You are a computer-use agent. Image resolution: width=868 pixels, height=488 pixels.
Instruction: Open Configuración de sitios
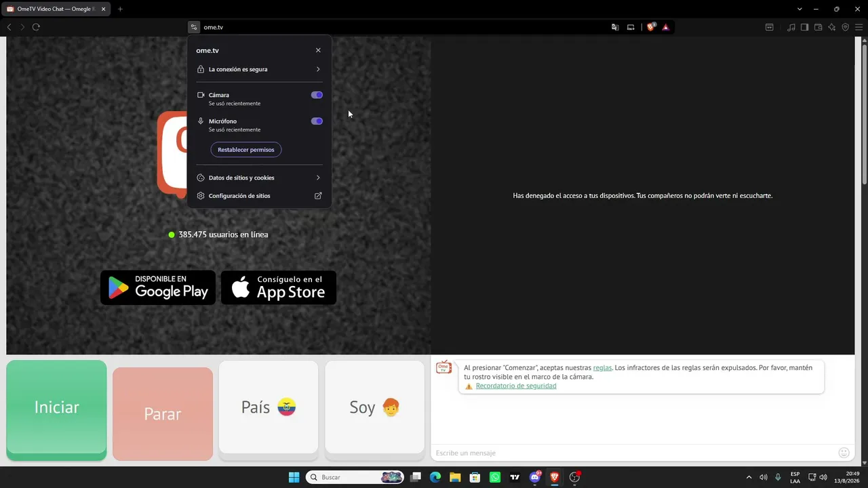click(259, 196)
